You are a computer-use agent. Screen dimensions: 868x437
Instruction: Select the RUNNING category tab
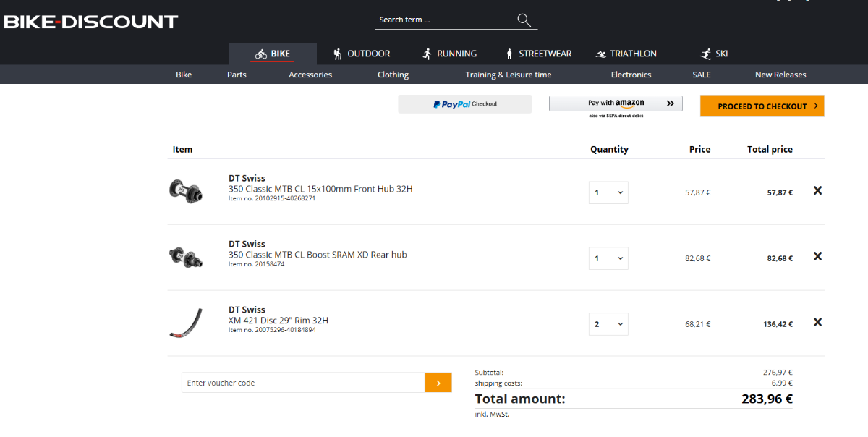449,54
